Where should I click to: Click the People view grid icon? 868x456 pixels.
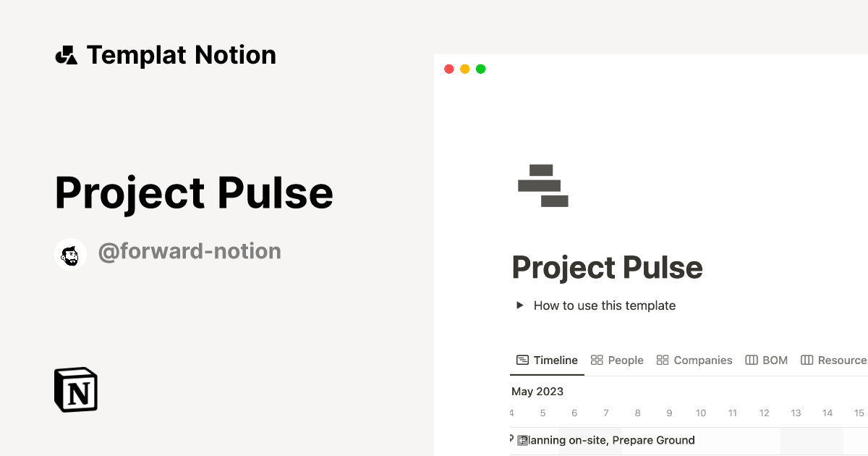click(x=596, y=360)
